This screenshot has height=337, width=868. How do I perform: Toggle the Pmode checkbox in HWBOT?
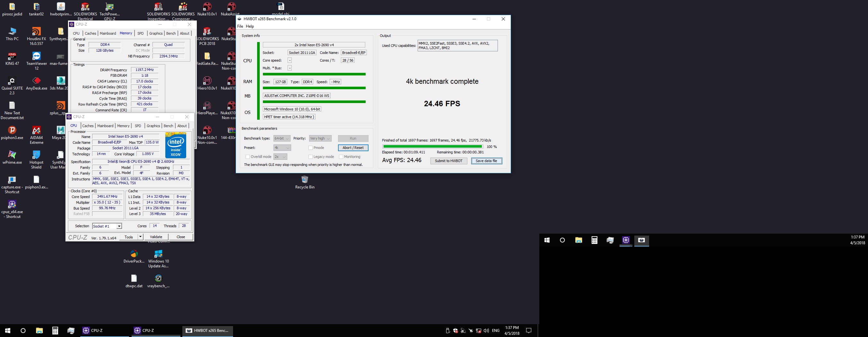(310, 148)
